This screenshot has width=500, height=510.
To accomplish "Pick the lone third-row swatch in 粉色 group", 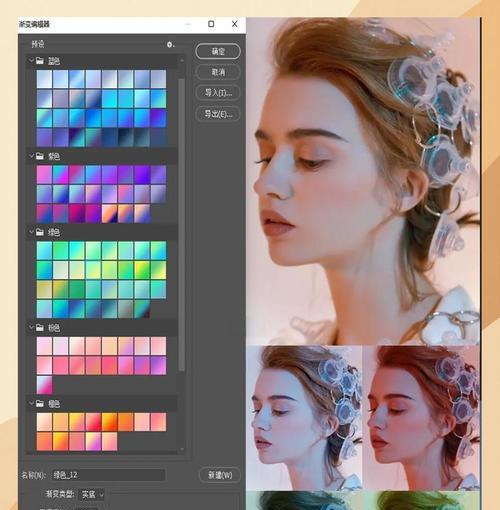I will (44, 385).
